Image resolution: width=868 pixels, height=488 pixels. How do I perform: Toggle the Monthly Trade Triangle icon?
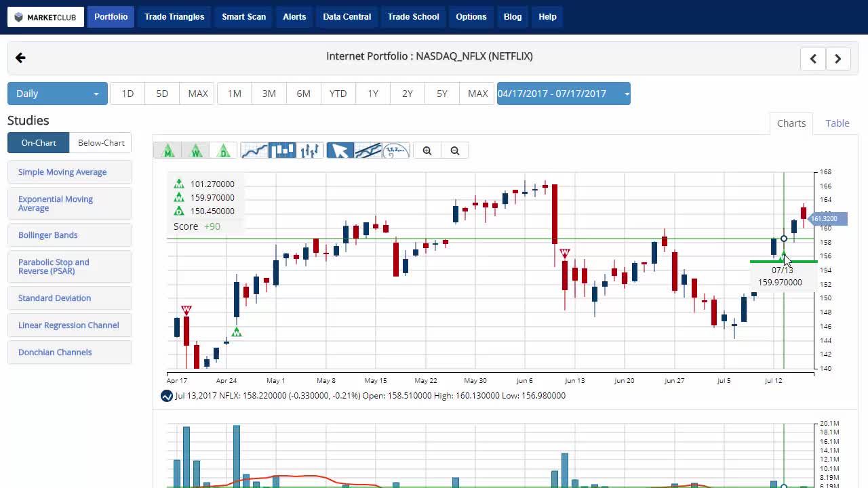[x=168, y=150]
